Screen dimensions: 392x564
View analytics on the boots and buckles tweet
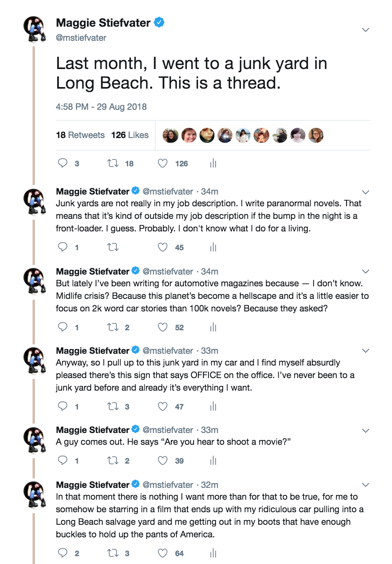click(213, 553)
